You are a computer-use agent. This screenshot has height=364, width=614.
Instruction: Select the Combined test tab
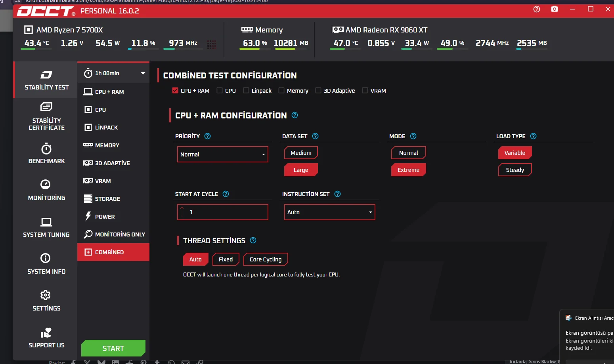[113, 252]
